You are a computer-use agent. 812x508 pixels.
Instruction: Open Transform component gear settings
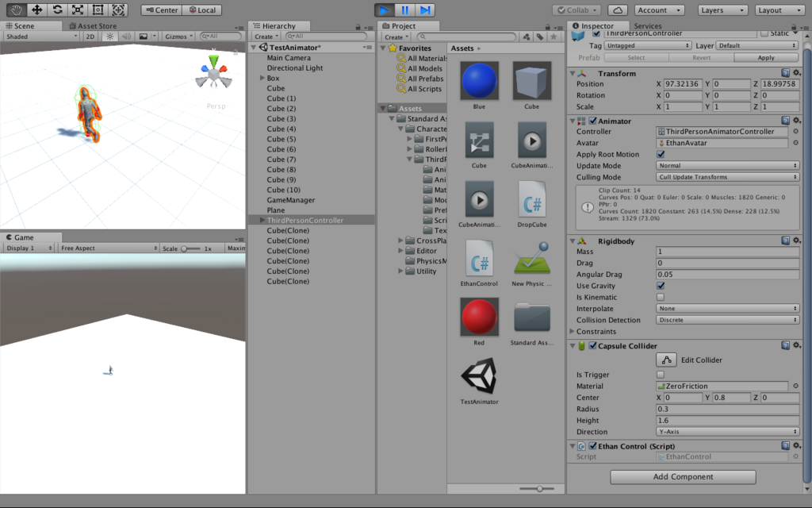click(x=796, y=73)
